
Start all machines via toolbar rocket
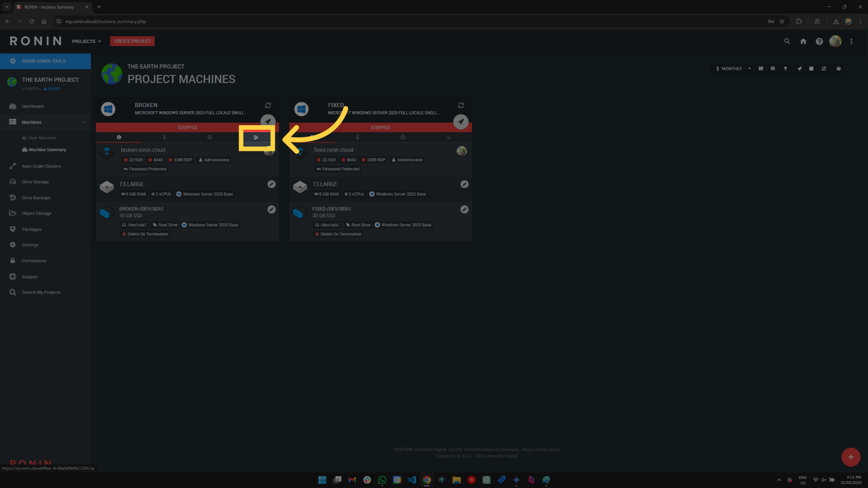[x=799, y=69]
